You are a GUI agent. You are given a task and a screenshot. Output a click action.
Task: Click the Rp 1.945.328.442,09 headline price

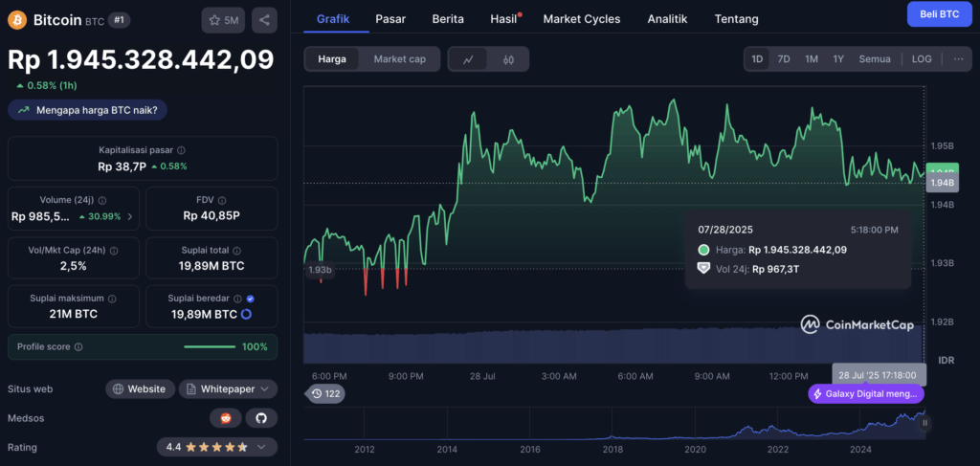point(141,60)
